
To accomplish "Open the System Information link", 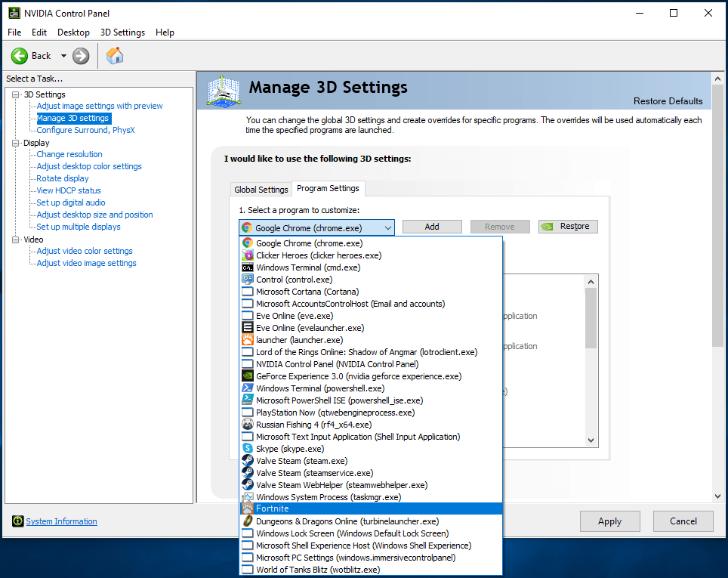I will click(x=61, y=521).
